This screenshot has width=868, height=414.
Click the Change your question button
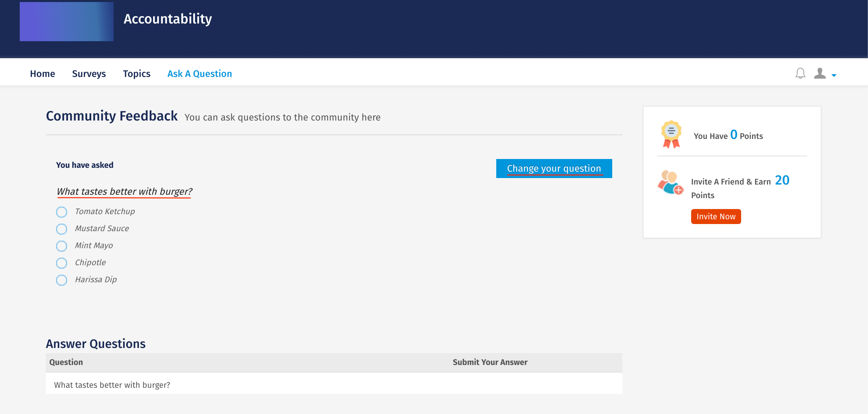(x=554, y=168)
